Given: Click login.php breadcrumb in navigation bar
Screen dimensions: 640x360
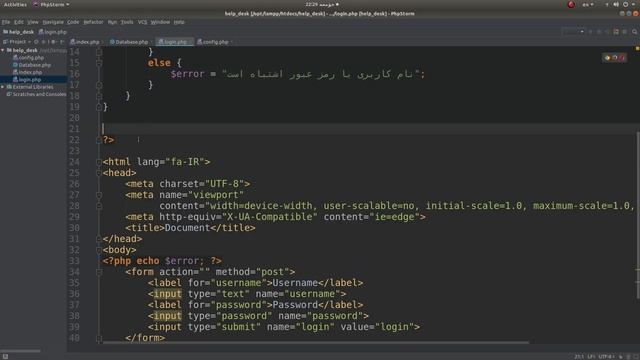Looking at the screenshot, I should point(53,32).
